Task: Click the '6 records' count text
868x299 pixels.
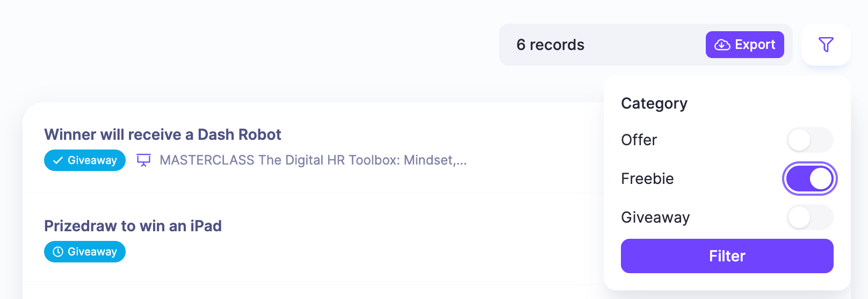Action: (x=550, y=45)
